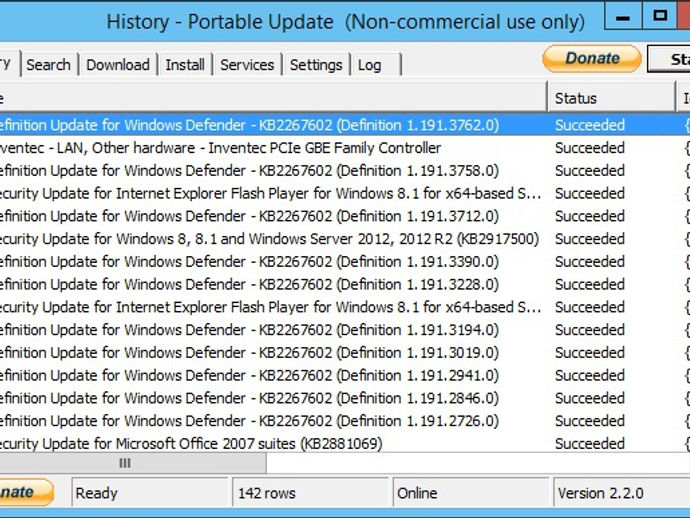Switch to the Download tab
This screenshot has height=518, width=690.
pyautogui.click(x=117, y=65)
